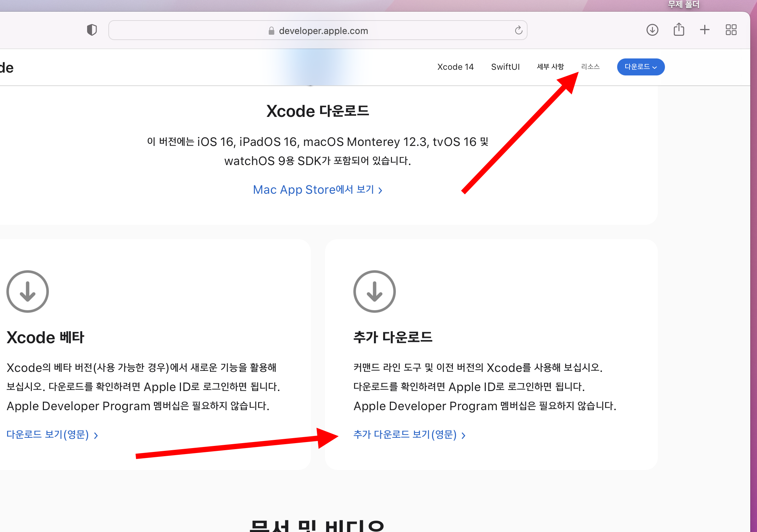Open Mac App Store에서 보기 link
The height and width of the screenshot is (532, 757).
pyautogui.click(x=317, y=190)
